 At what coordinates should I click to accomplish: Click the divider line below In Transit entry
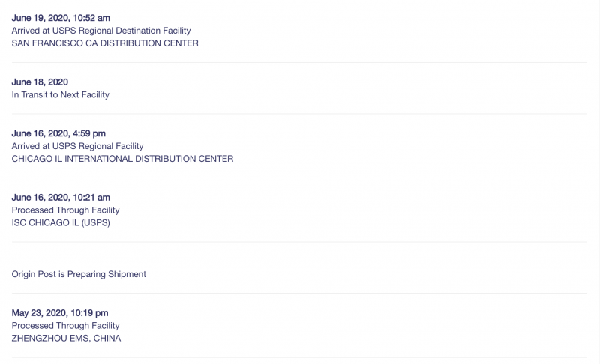coord(300,114)
